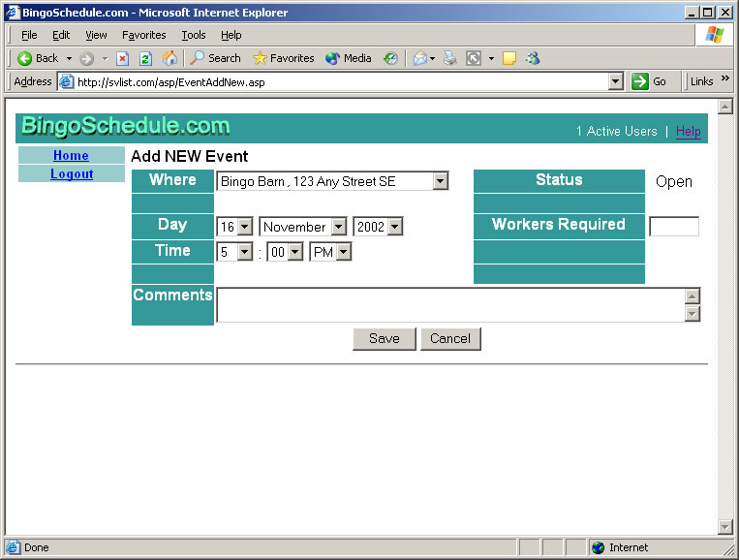This screenshot has height=560, width=739.
Task: Click the Print icon
Action: (x=450, y=58)
